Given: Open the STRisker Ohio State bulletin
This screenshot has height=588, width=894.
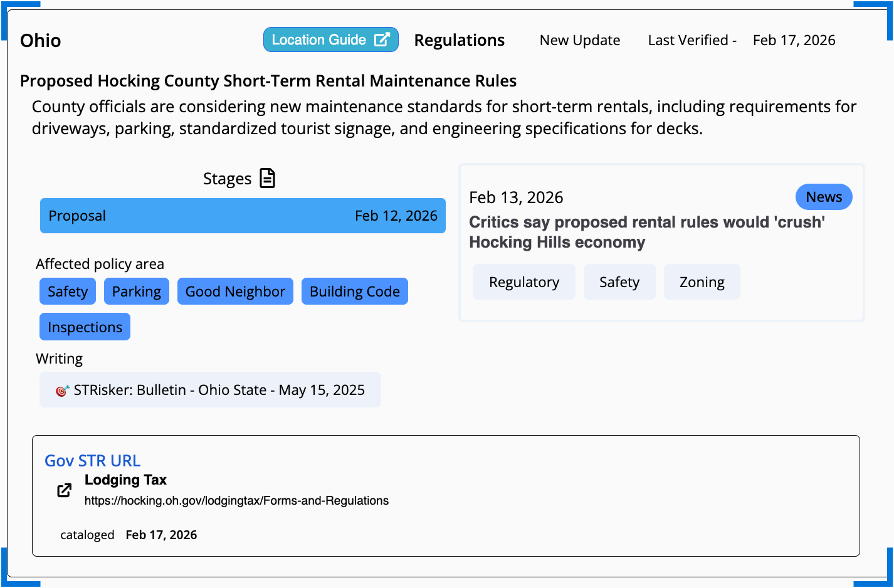Looking at the screenshot, I should tap(219, 390).
